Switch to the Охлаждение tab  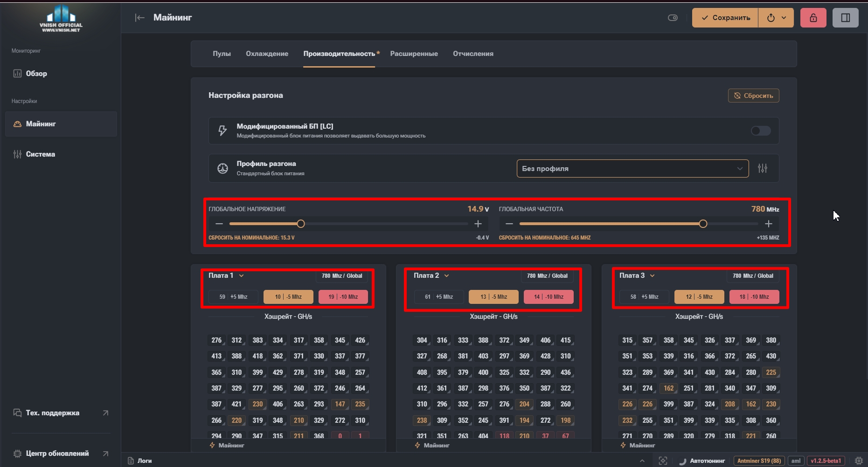coord(267,54)
